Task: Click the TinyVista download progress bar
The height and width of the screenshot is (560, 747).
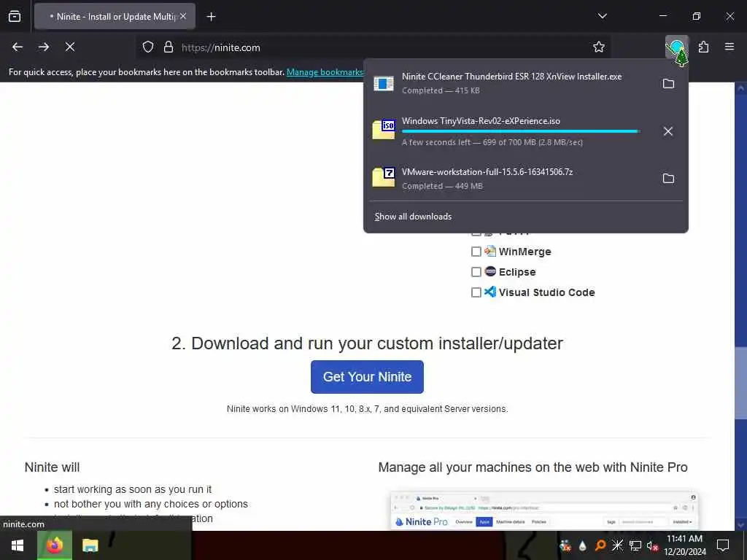Action: pos(521,131)
